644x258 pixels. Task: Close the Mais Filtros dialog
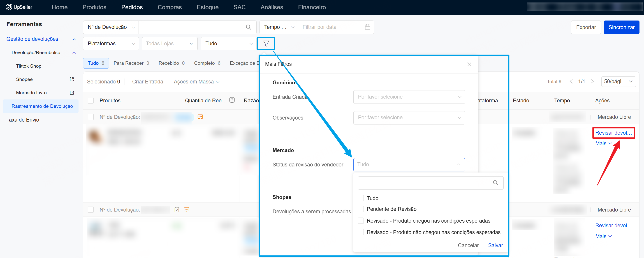coord(469,64)
